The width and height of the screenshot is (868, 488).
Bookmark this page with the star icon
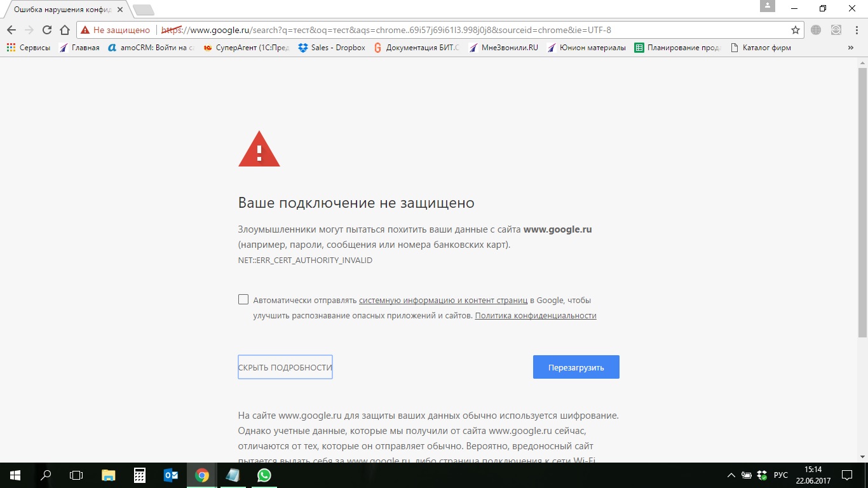795,30
